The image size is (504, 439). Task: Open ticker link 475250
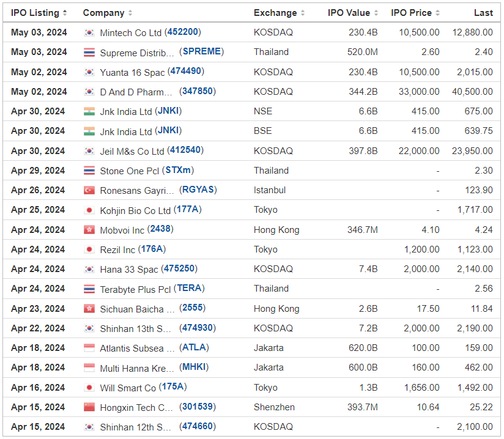coord(179,268)
